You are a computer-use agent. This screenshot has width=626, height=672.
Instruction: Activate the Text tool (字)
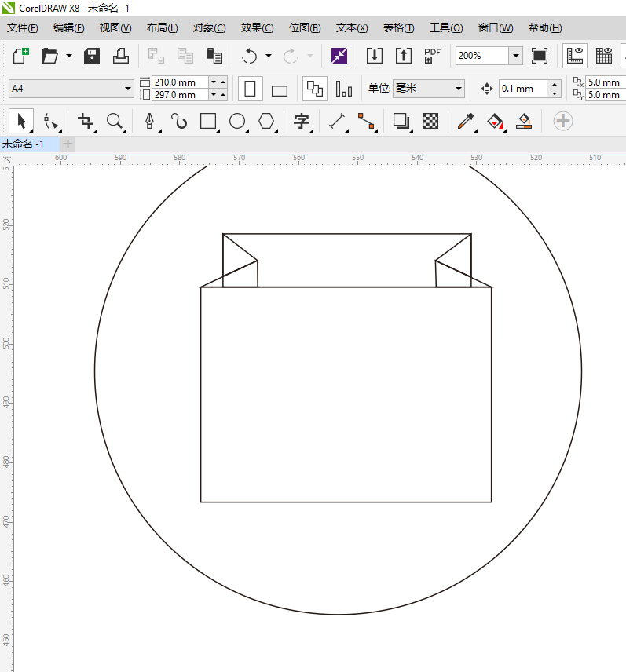pyautogui.click(x=302, y=121)
